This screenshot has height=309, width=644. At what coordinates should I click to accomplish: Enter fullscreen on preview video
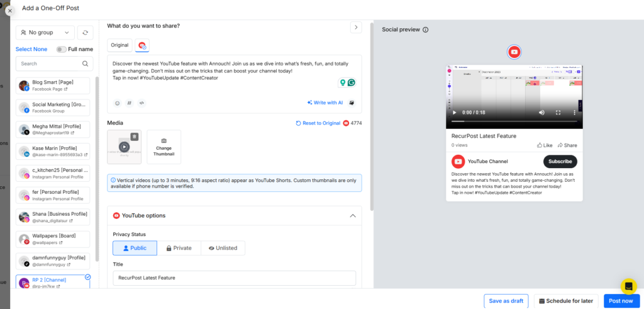[x=558, y=113]
